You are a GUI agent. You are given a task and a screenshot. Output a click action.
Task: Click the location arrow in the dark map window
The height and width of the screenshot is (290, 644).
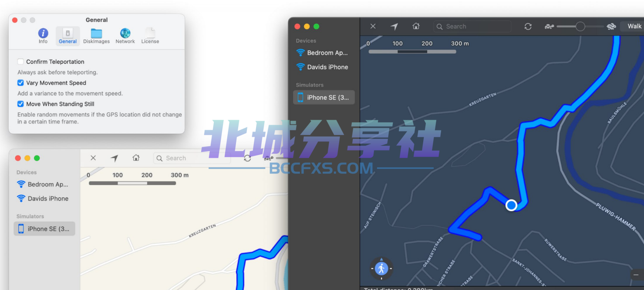tap(394, 27)
